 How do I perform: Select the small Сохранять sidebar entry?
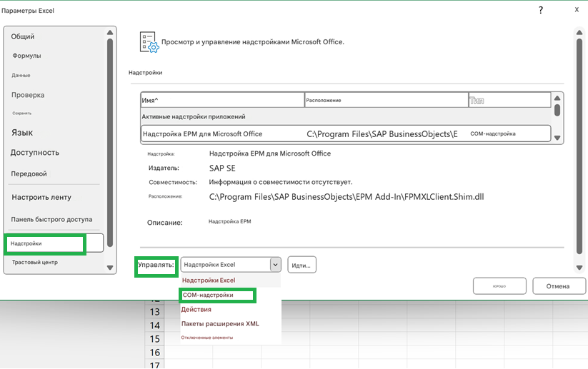pos(21,113)
